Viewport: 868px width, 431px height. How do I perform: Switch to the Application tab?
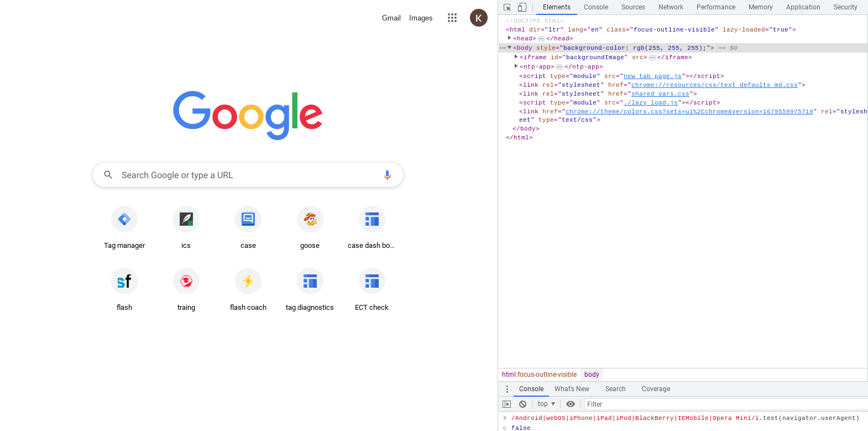coord(803,7)
